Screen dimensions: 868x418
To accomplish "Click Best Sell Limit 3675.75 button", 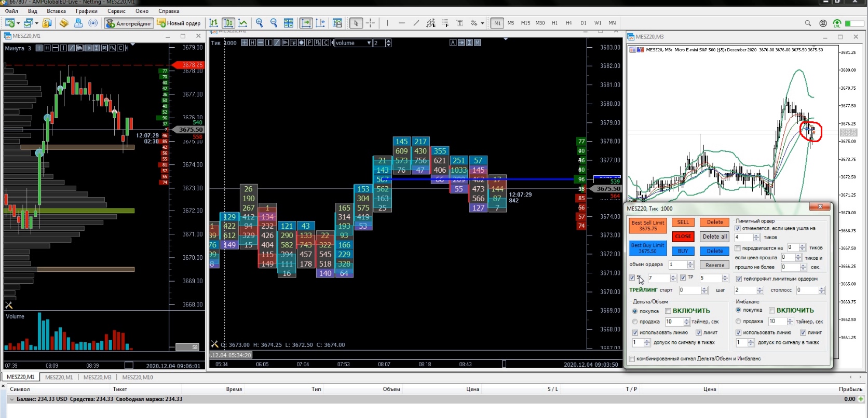I will [x=648, y=226].
